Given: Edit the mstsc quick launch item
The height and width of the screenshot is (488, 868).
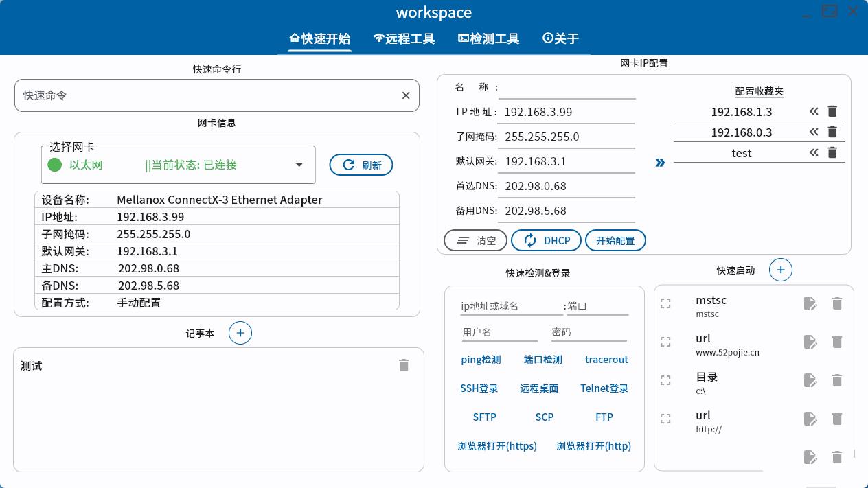Looking at the screenshot, I should click(x=810, y=303).
